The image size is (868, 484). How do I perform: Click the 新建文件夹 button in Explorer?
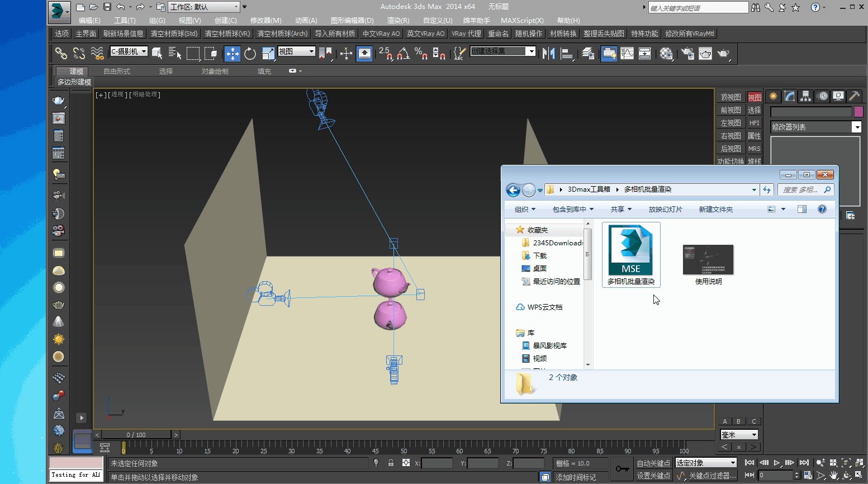pos(715,209)
